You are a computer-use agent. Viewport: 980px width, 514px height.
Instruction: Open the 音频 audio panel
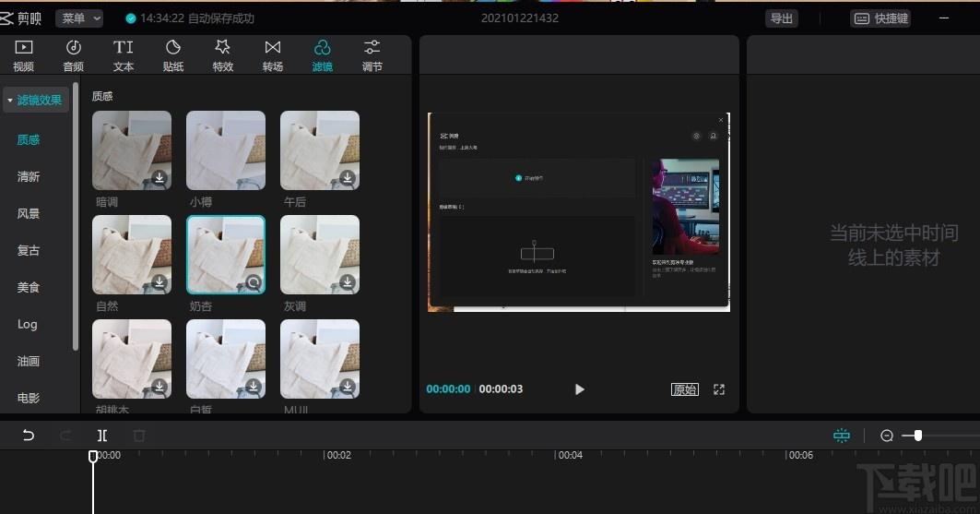(73, 55)
